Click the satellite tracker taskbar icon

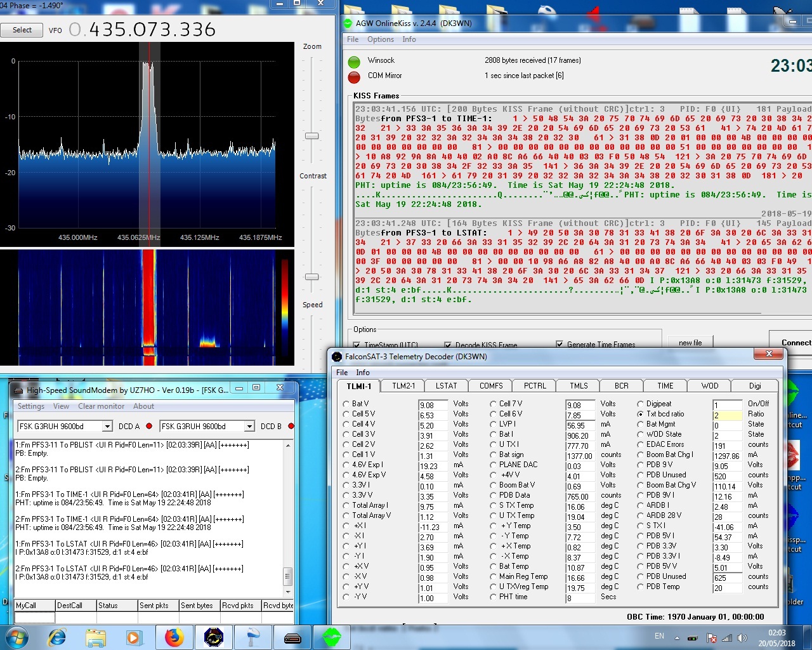point(214,637)
